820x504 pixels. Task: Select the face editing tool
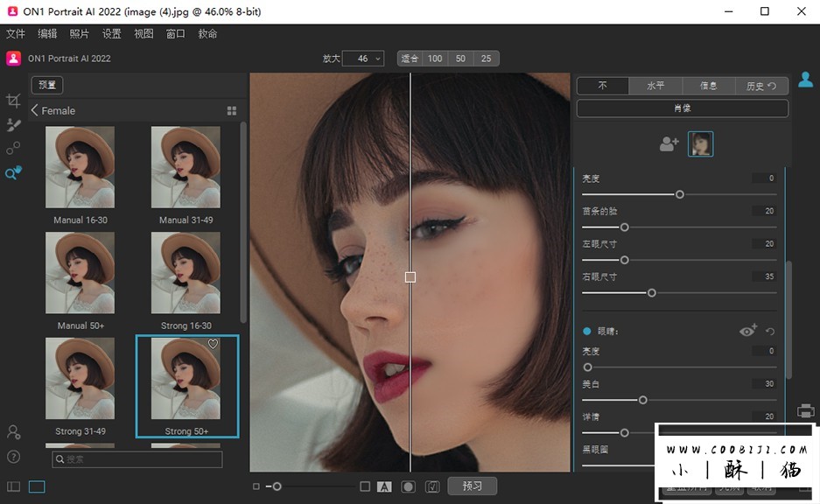point(13,148)
